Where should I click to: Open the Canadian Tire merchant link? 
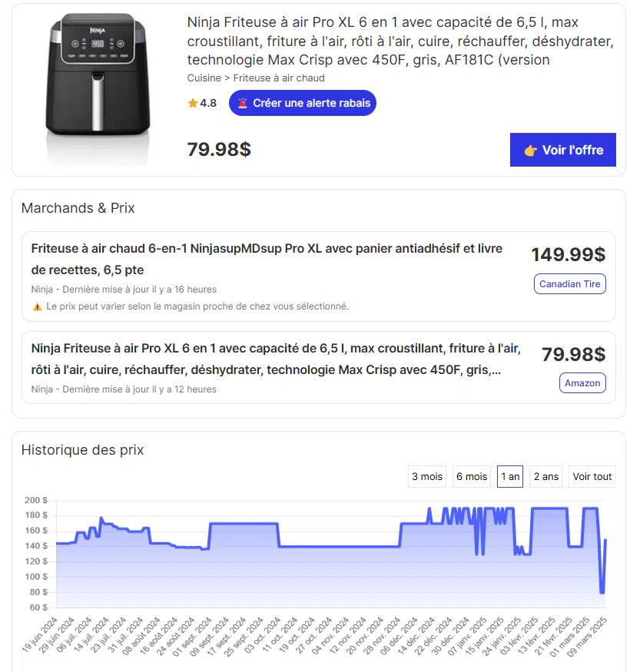570,284
